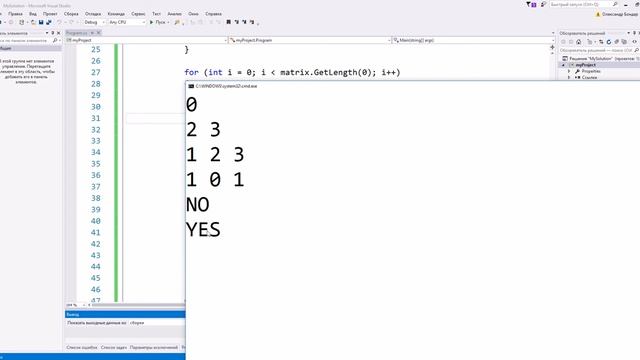Click the Open File toolbar icon

(33, 22)
